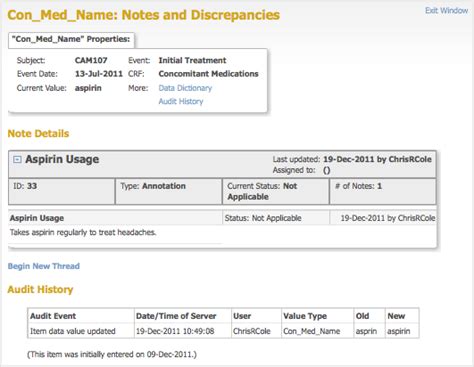The image size is (474, 367).
Task: Select the Item data value updated row
Action: point(223,331)
